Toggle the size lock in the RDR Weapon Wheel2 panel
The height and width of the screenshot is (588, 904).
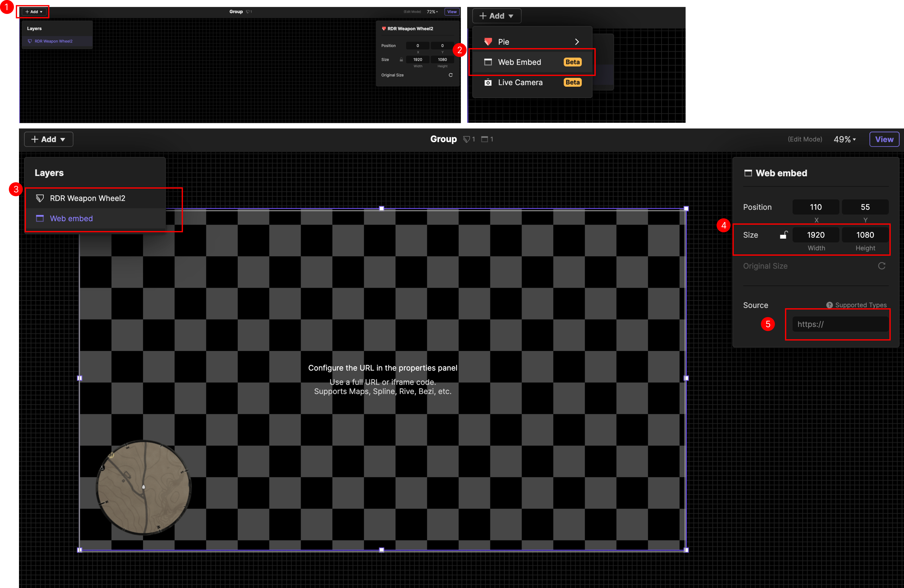401,60
